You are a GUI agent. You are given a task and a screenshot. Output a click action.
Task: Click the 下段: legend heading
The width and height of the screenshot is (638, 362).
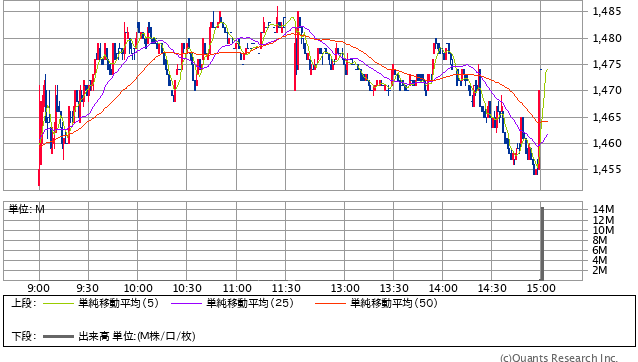tap(24, 336)
